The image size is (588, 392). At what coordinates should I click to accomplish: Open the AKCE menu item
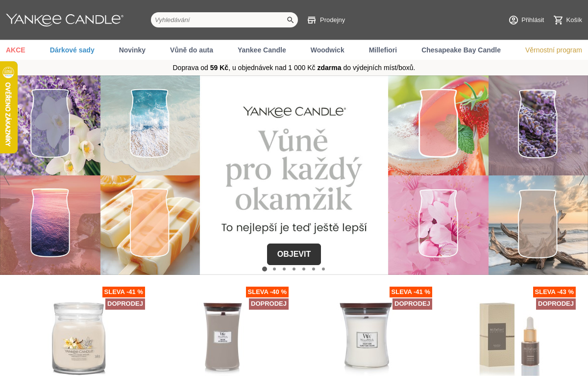point(16,50)
